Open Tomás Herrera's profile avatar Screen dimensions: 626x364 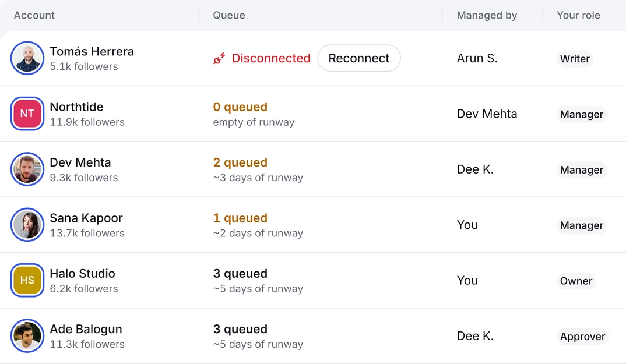click(27, 58)
